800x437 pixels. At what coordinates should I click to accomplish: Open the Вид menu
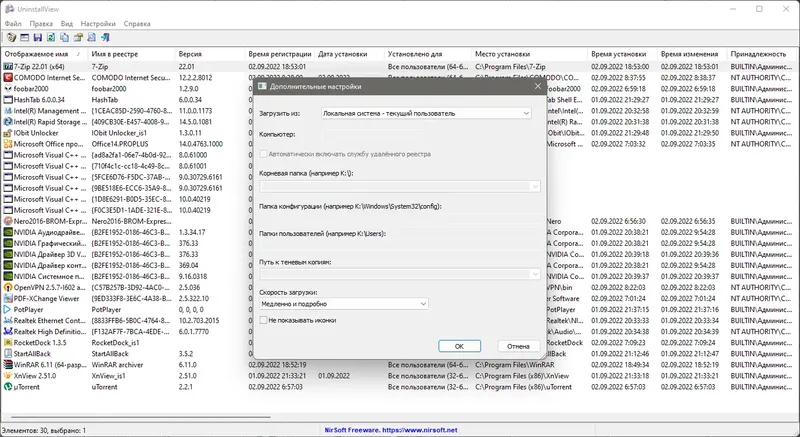(67, 23)
